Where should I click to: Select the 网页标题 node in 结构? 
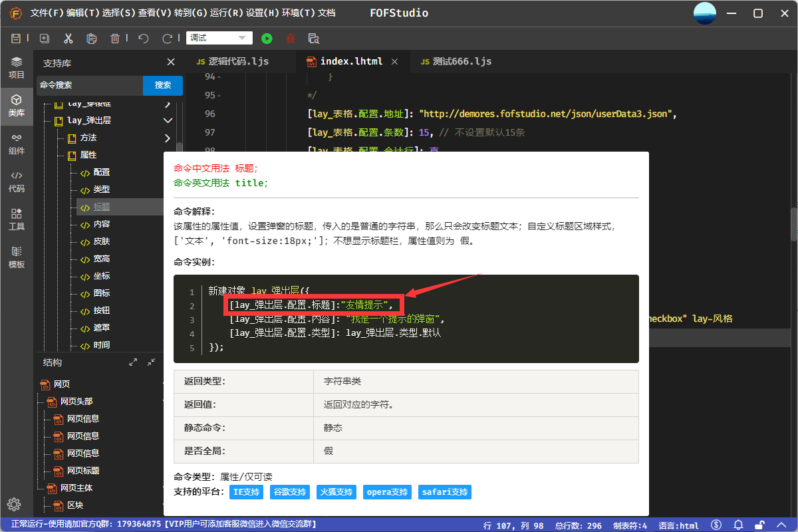pos(83,470)
